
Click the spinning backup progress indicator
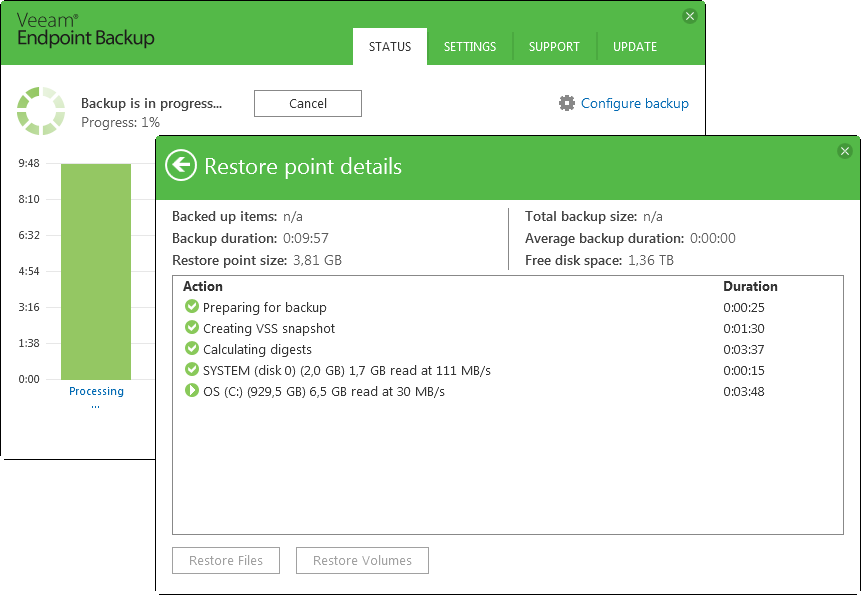click(x=41, y=111)
